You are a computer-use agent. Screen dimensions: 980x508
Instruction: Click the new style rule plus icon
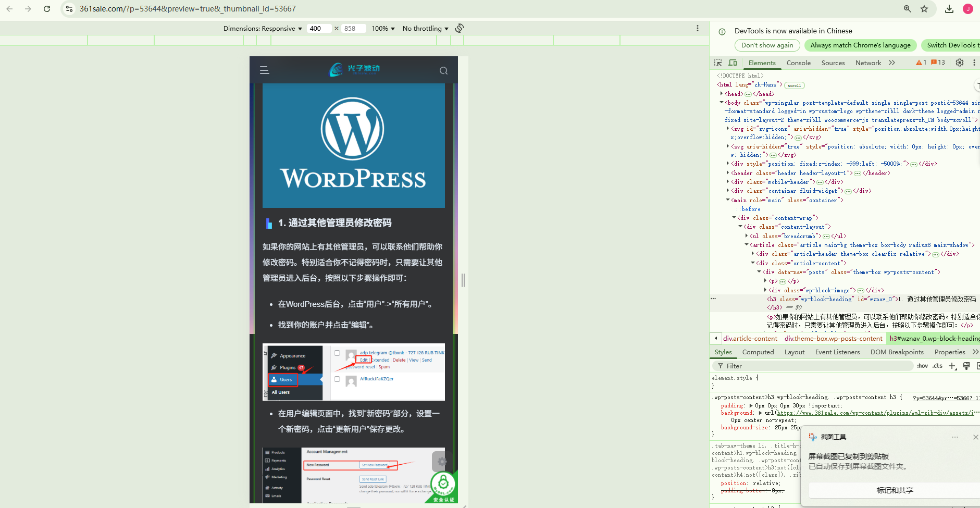pyautogui.click(x=953, y=366)
